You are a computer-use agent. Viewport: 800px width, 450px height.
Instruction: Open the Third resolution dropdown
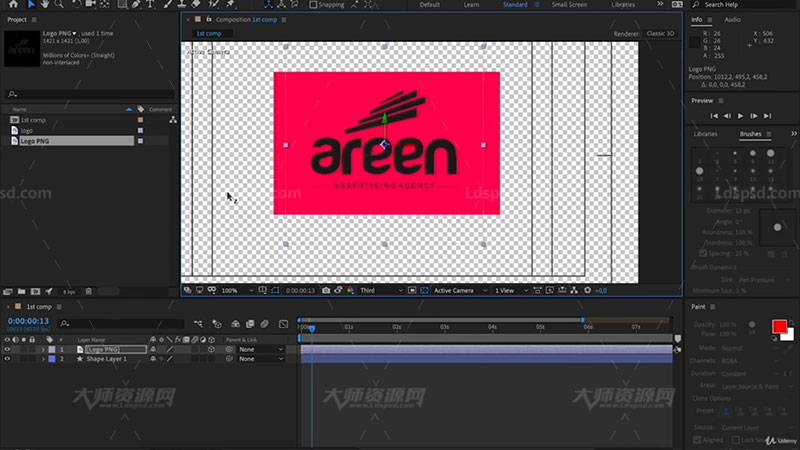(381, 290)
